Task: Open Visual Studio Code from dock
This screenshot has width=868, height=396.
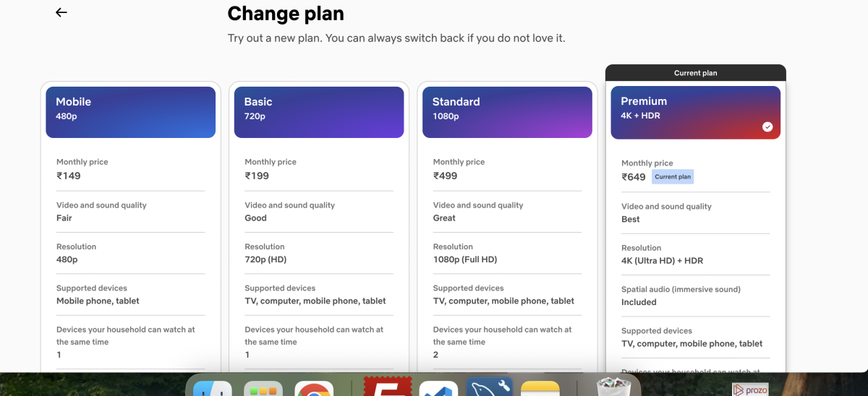Action: pos(438,388)
